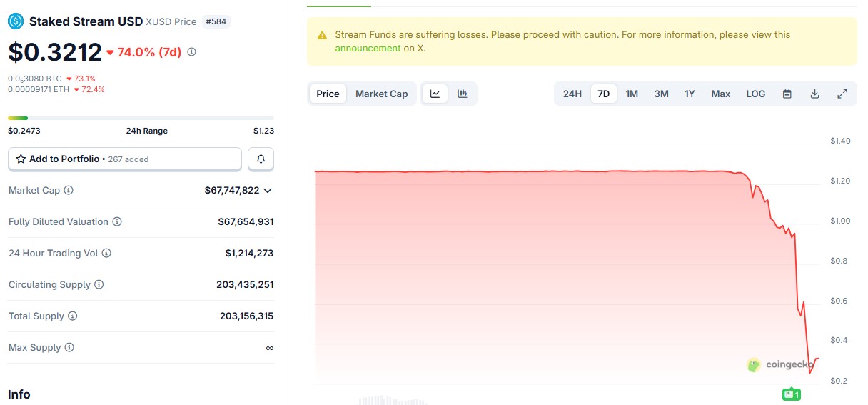This screenshot has width=868, height=405.
Task: Toggle the LOG scale option
Action: [755, 94]
